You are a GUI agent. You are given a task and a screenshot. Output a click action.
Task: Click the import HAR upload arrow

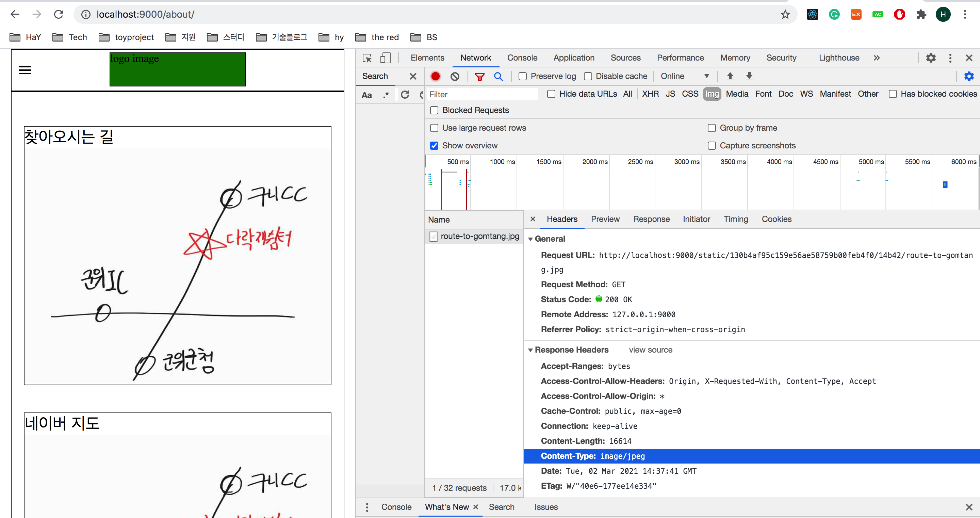(730, 76)
